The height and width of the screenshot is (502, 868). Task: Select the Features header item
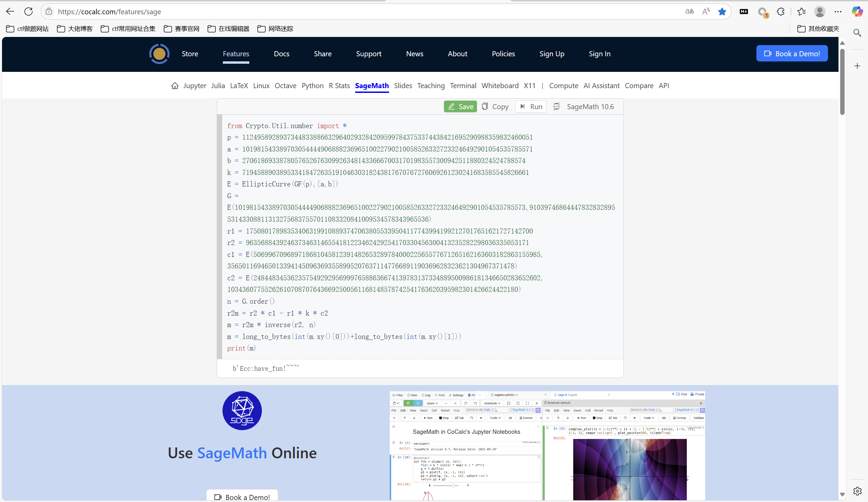coord(236,54)
